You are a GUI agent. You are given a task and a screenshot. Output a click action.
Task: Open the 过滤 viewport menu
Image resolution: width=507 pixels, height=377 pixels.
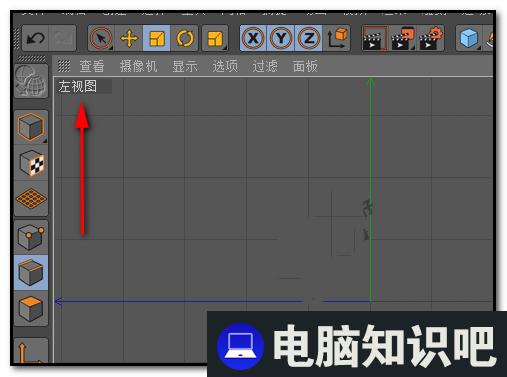click(x=265, y=66)
